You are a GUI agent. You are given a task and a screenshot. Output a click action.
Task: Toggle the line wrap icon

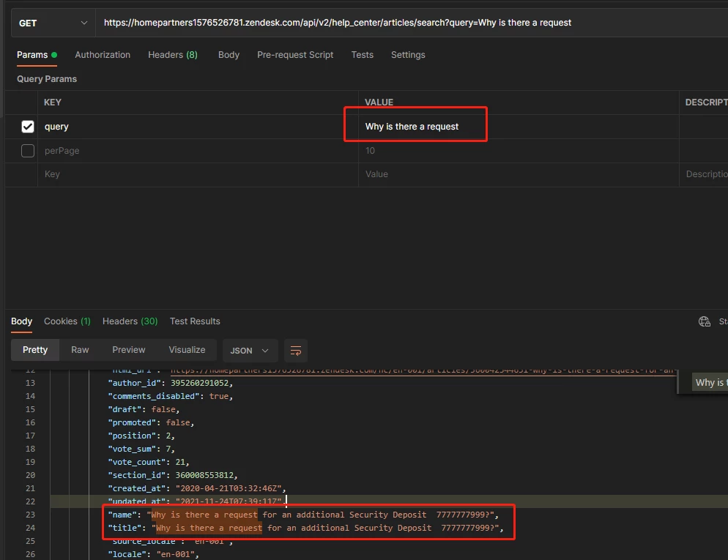pos(296,351)
